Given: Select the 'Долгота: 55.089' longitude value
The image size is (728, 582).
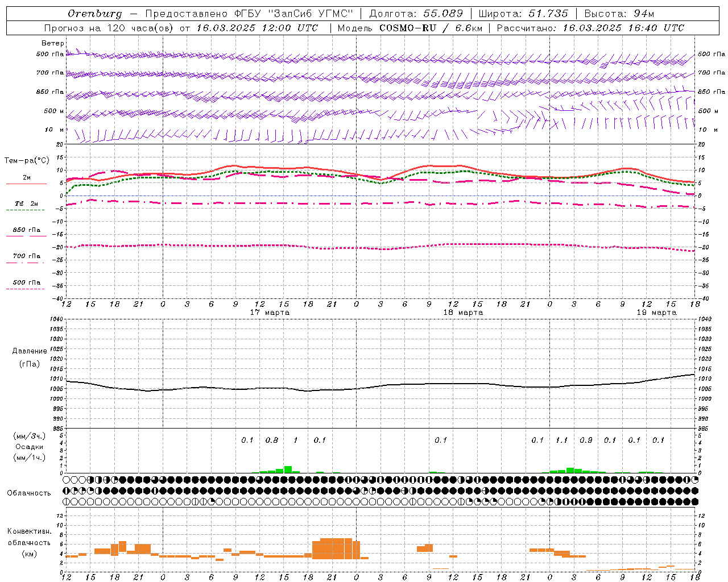Looking at the screenshot, I should click(416, 14).
